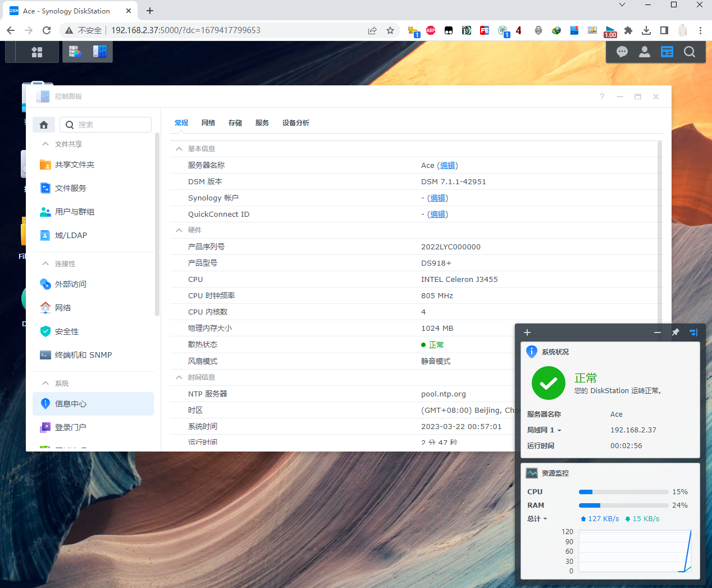Screen dimensions: 712x588
Task: Open Chrome menu three dots
Action: coord(700,30)
